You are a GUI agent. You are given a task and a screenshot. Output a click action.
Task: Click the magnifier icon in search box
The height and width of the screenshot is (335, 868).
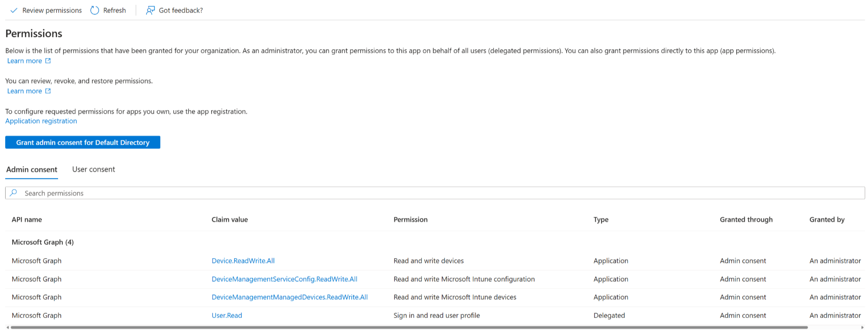tap(14, 193)
